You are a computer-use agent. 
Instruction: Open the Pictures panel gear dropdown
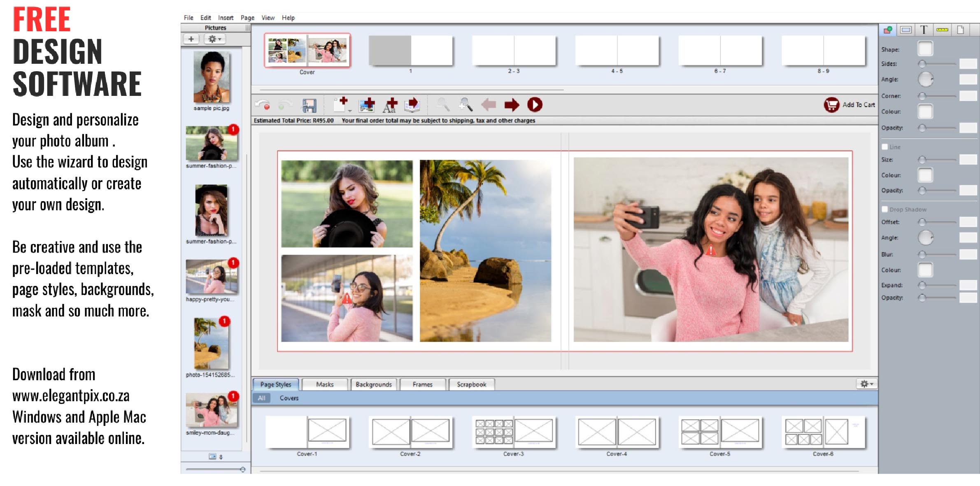(215, 39)
